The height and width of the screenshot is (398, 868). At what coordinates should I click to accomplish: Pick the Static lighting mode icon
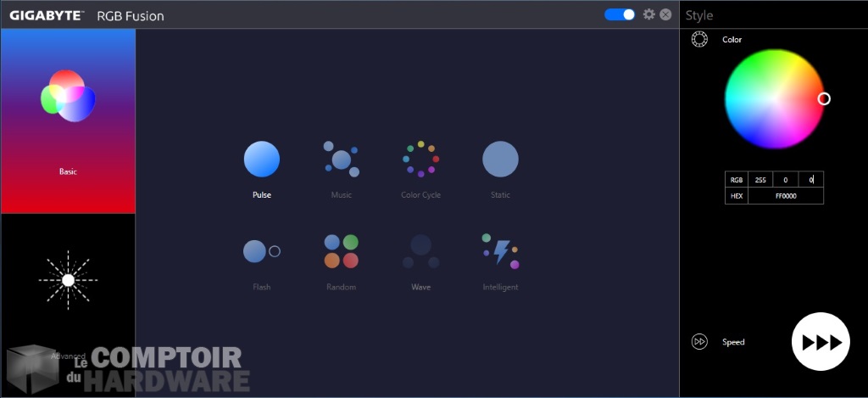click(x=500, y=159)
